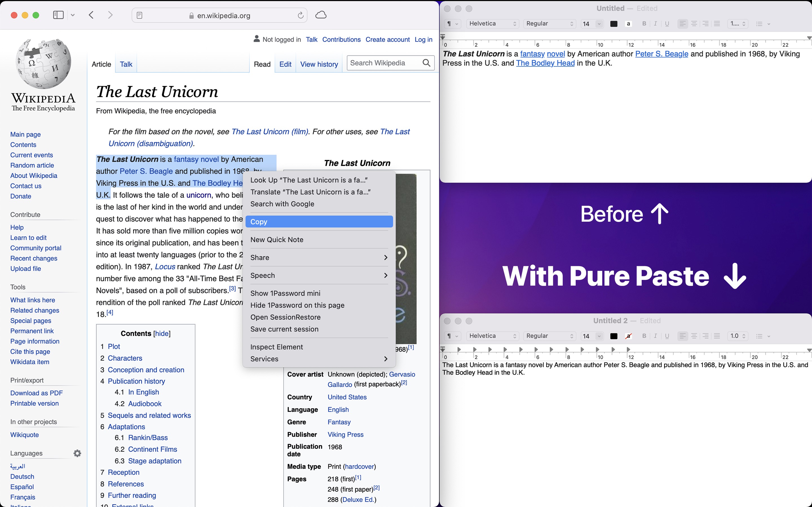Toggle right alignment in Untitled toolbar
Screen dimensions: 812x507
(x=706, y=23)
